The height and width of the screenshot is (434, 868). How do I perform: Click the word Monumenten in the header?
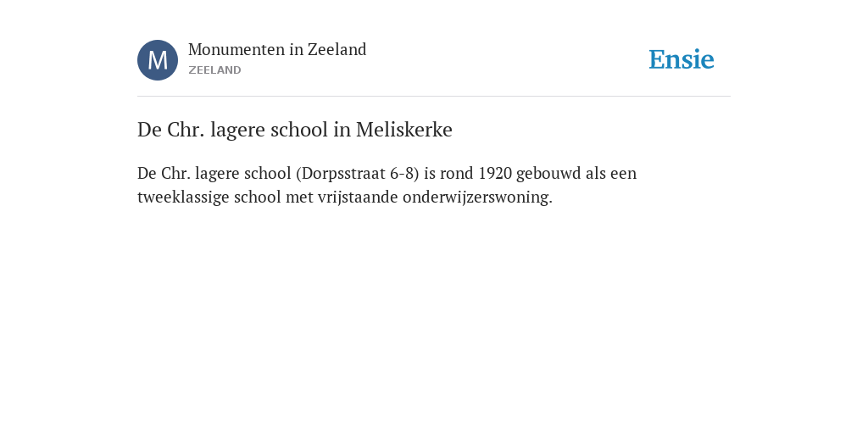click(x=236, y=50)
